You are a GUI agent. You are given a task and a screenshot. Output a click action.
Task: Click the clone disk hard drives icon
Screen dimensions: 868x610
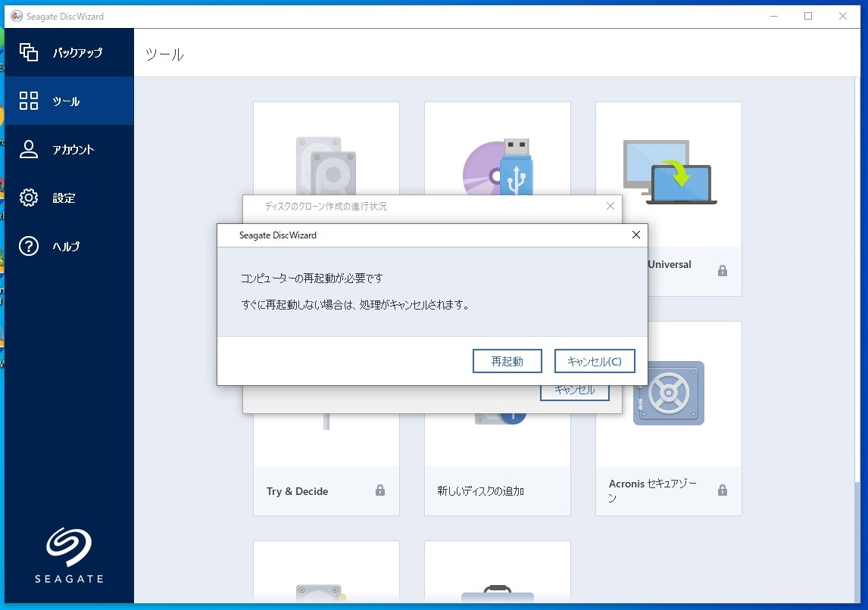[326, 166]
